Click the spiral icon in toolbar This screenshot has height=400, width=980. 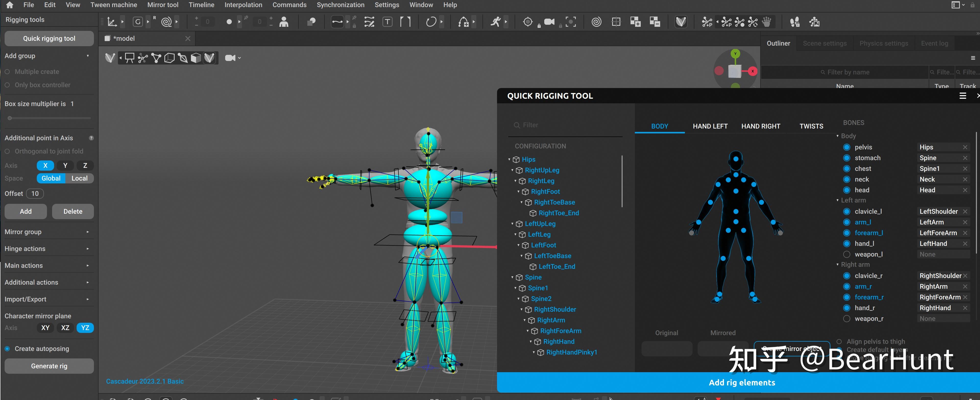tap(596, 22)
